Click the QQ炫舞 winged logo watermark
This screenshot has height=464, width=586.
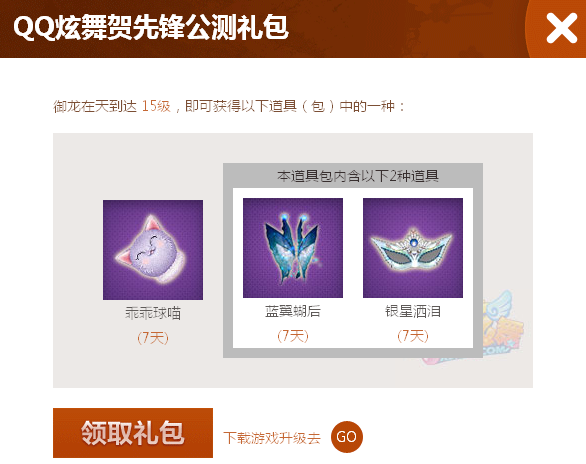click(501, 329)
